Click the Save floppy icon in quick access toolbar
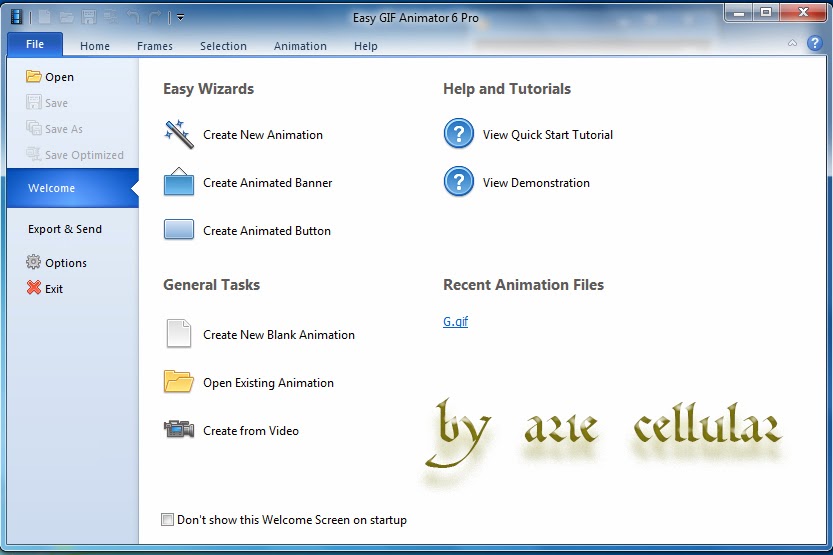 (x=89, y=17)
